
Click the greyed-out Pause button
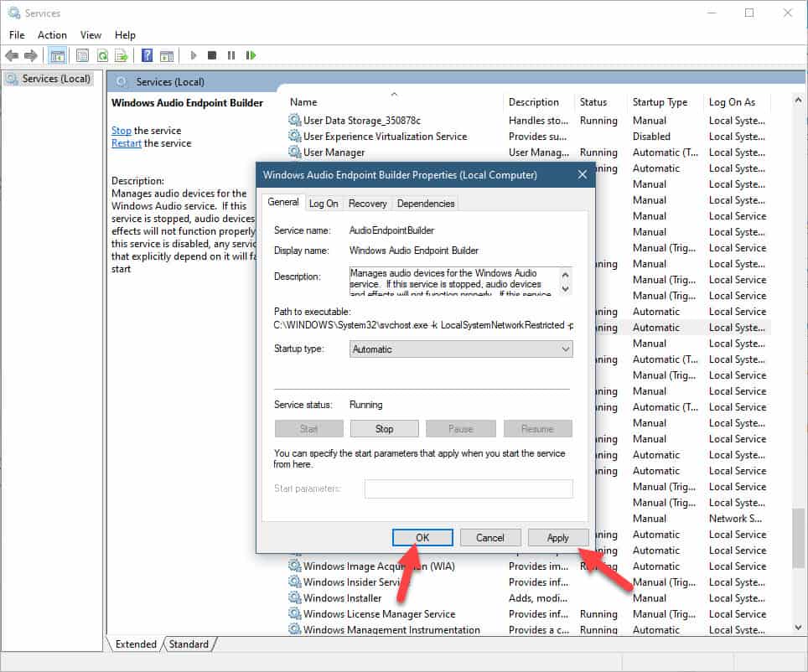pos(461,429)
